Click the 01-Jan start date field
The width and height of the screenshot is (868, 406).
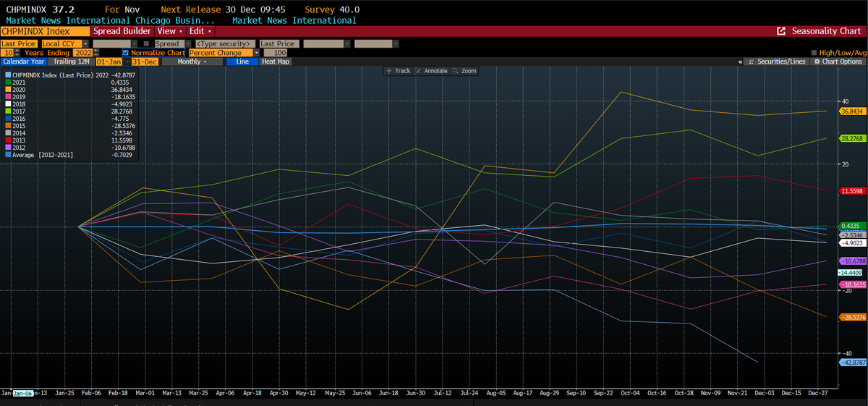pyautogui.click(x=109, y=62)
